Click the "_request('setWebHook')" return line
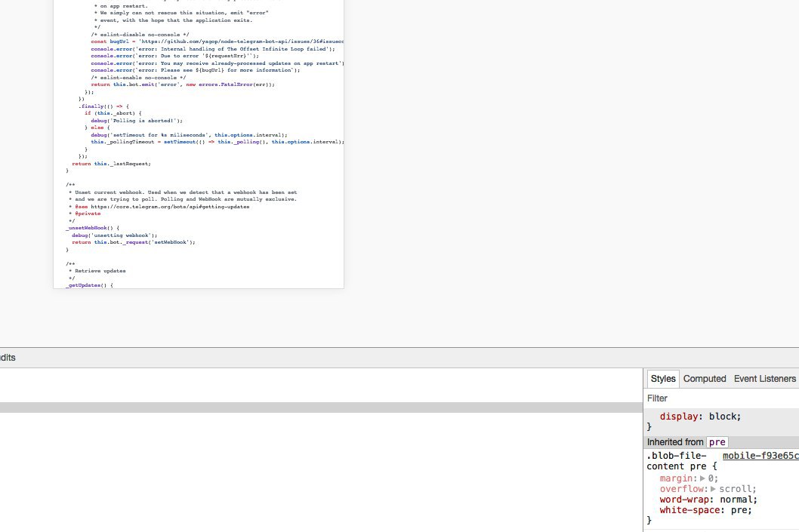Screen dimensions: 799x532 tap(134, 242)
